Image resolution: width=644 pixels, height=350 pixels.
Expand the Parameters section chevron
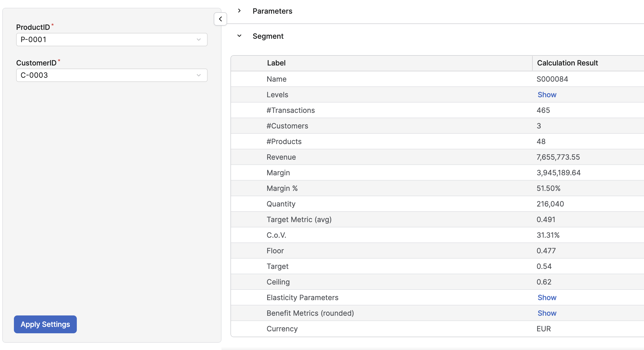239,11
